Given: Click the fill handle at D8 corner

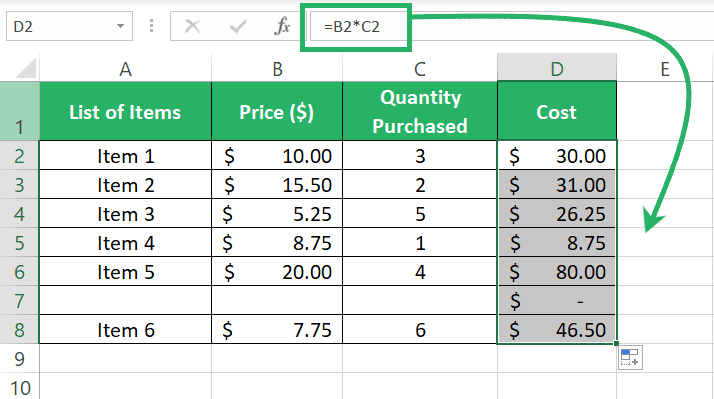Looking at the screenshot, I should click(x=616, y=343).
